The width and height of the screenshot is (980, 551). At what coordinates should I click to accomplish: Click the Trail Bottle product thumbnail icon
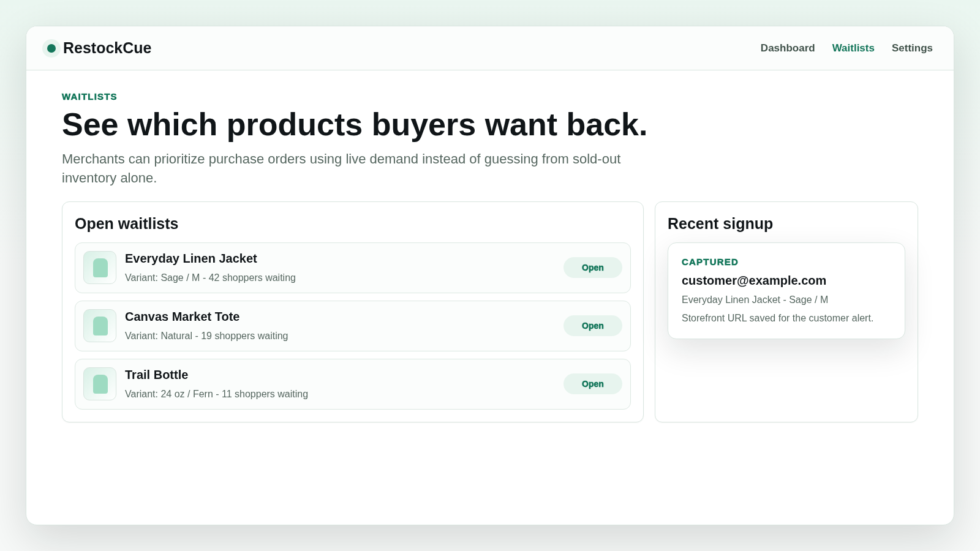tap(100, 384)
